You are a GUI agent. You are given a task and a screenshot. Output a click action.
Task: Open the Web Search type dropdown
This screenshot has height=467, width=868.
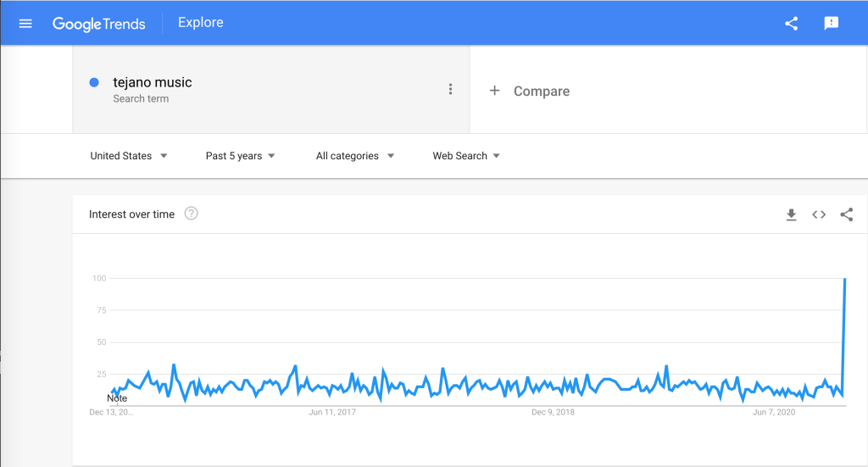tap(466, 156)
